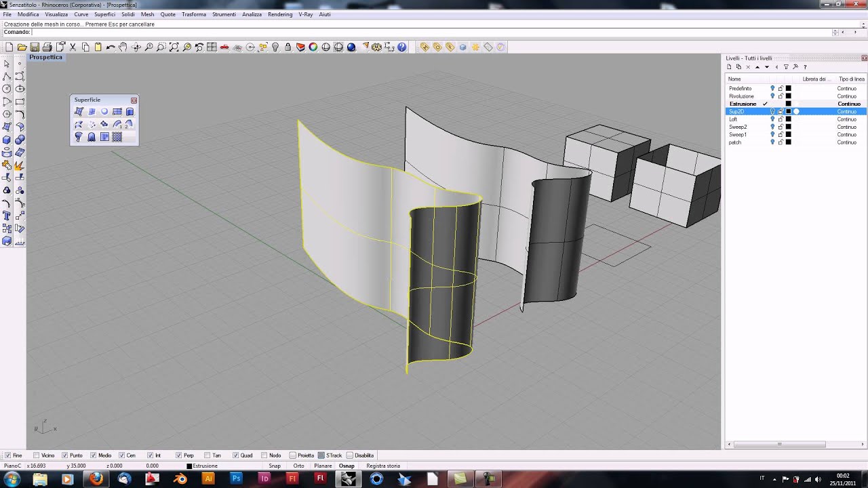The height and width of the screenshot is (488, 868).
Task: Cut selection with the scissors icon
Action: coord(73,47)
